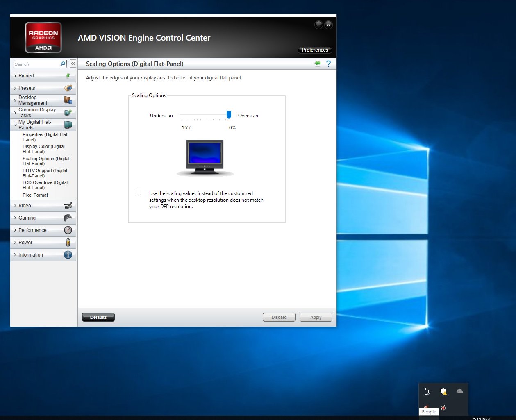
Task: Open HDTV Support (Digital Flat-Panel) page
Action: tap(45, 173)
